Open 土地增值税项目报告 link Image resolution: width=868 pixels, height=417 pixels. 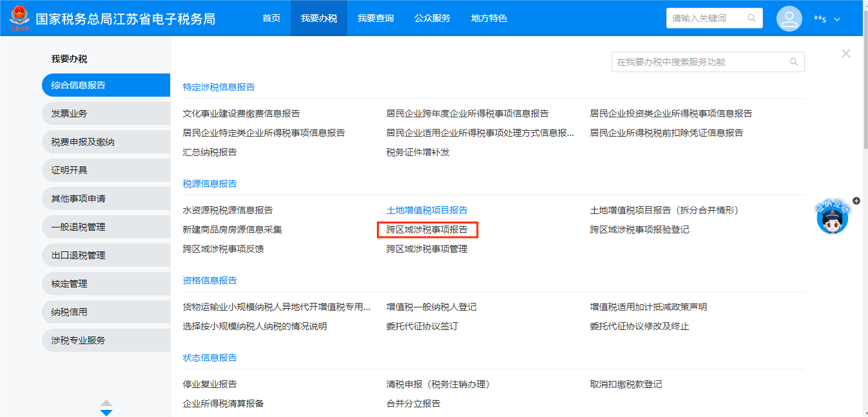pos(427,210)
